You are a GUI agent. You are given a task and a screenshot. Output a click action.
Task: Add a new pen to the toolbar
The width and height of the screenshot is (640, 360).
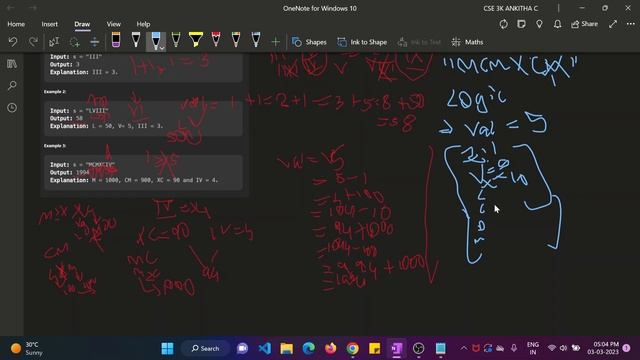(276, 42)
